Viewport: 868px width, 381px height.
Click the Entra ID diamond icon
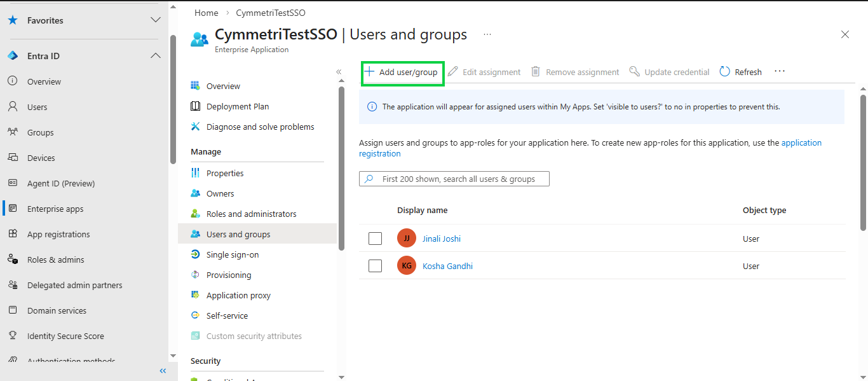coord(12,56)
